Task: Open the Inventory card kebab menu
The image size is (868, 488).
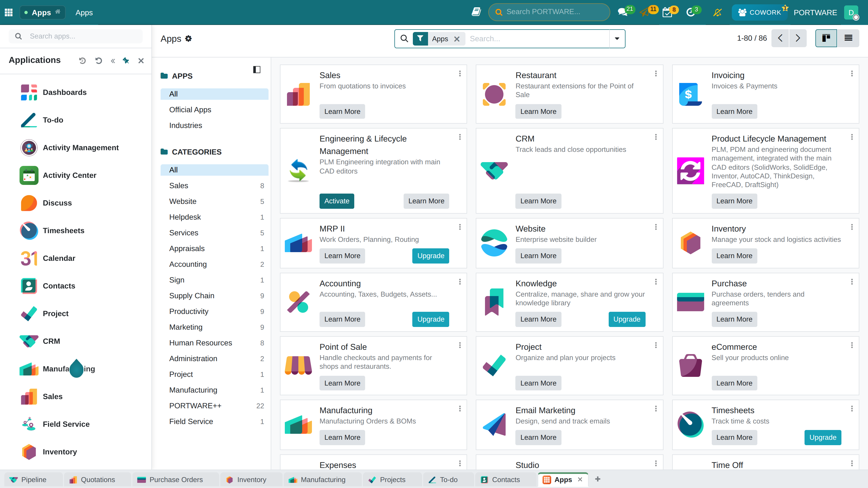Action: (x=852, y=227)
